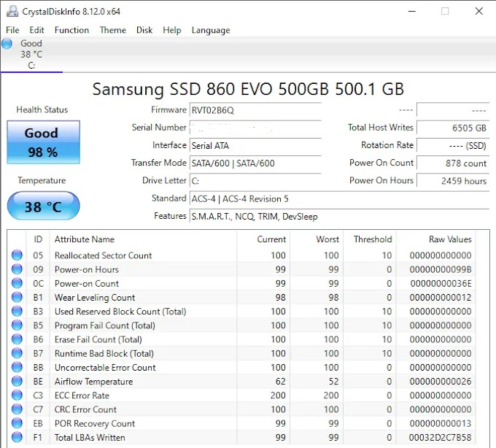The image size is (496, 448).
Task: Click the Samsung SSD 860 EVO 500GB title
Action: click(248, 89)
